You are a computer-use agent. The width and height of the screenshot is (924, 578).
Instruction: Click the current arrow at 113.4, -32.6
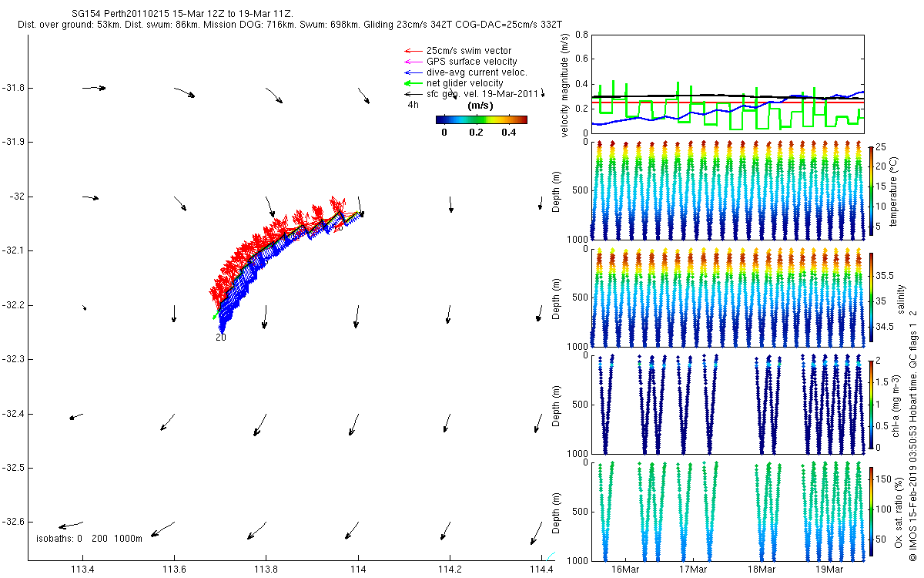(71, 526)
